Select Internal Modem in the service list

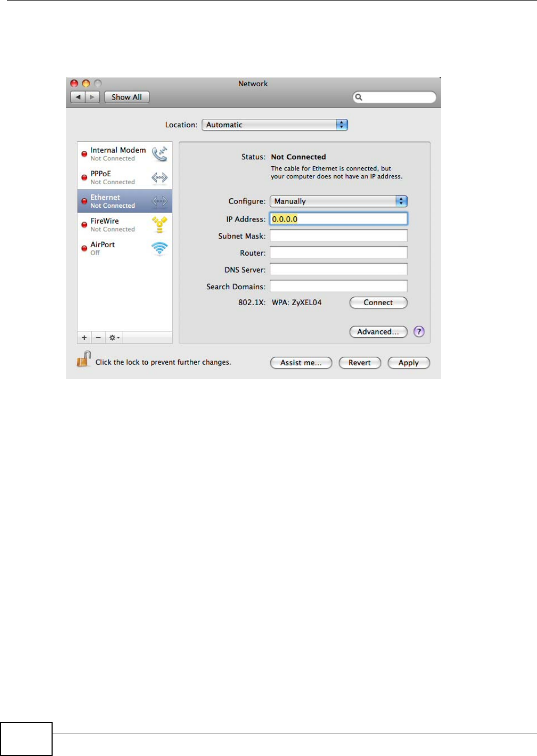pos(125,154)
